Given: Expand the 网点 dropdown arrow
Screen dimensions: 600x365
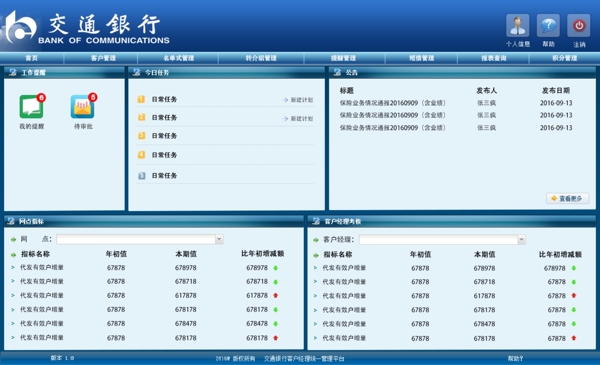Looking at the screenshot, I should click(x=219, y=239).
